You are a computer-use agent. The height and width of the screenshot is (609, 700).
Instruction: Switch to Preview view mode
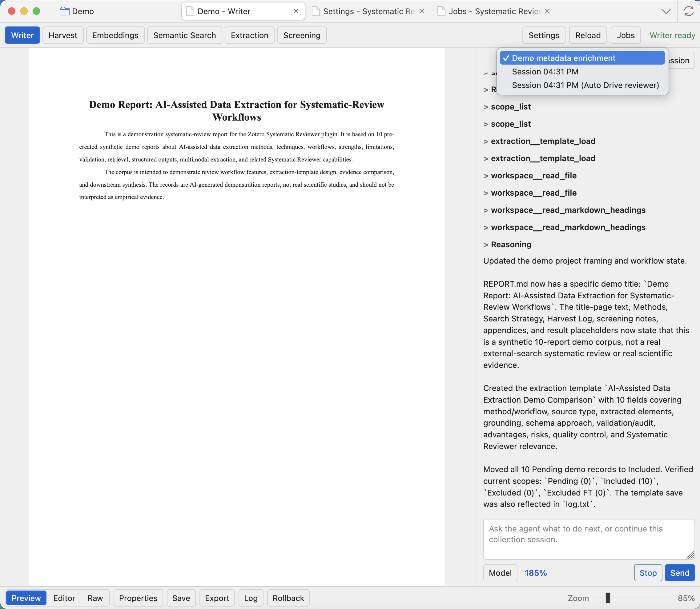(26, 598)
